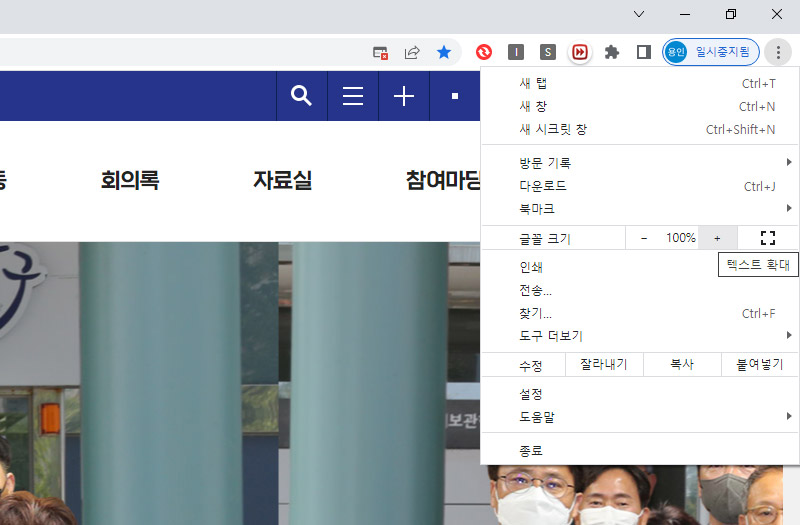Open the website hamburger menu icon
800x525 pixels.
tap(353, 96)
